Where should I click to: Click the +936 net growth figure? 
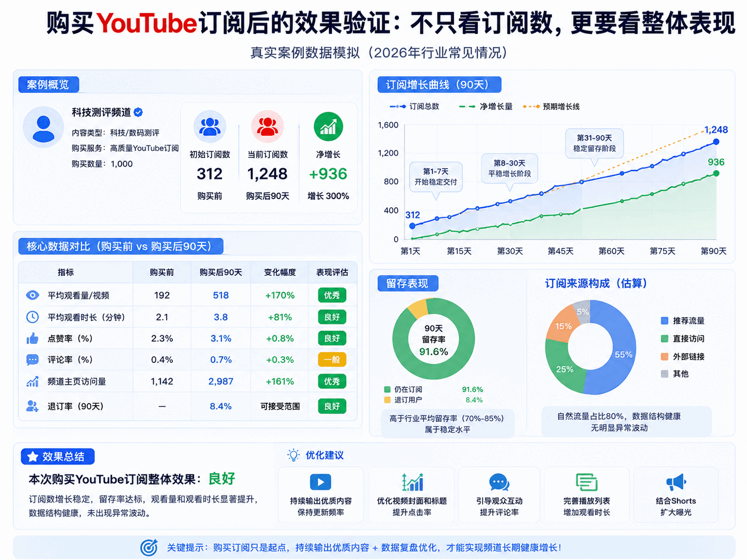(x=328, y=174)
